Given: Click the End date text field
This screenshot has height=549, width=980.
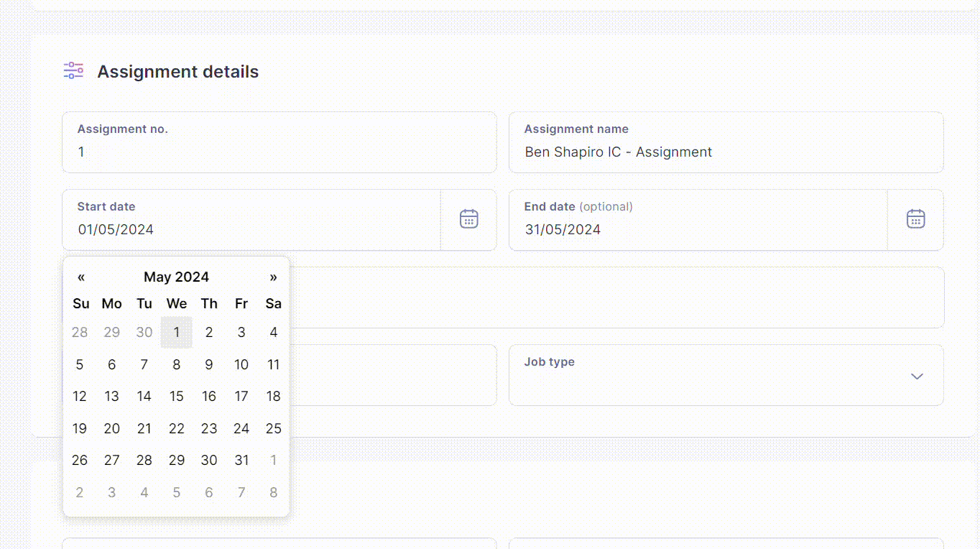Looking at the screenshot, I should click(698, 220).
